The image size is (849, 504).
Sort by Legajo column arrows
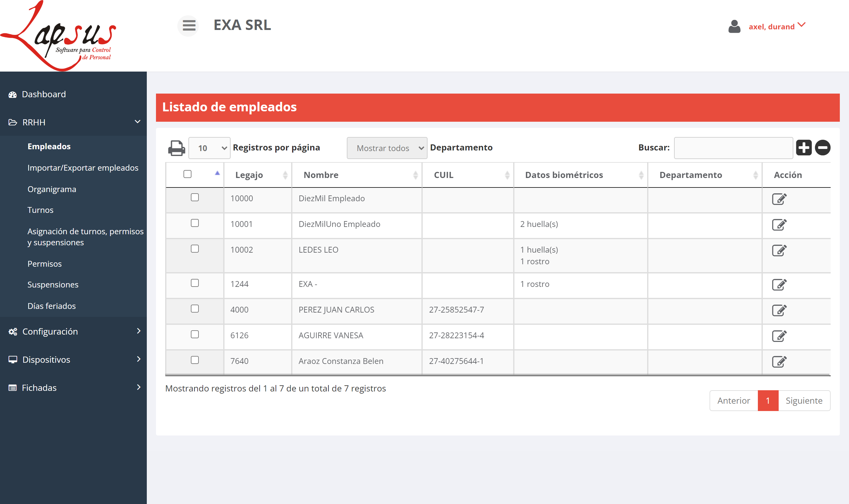(285, 175)
